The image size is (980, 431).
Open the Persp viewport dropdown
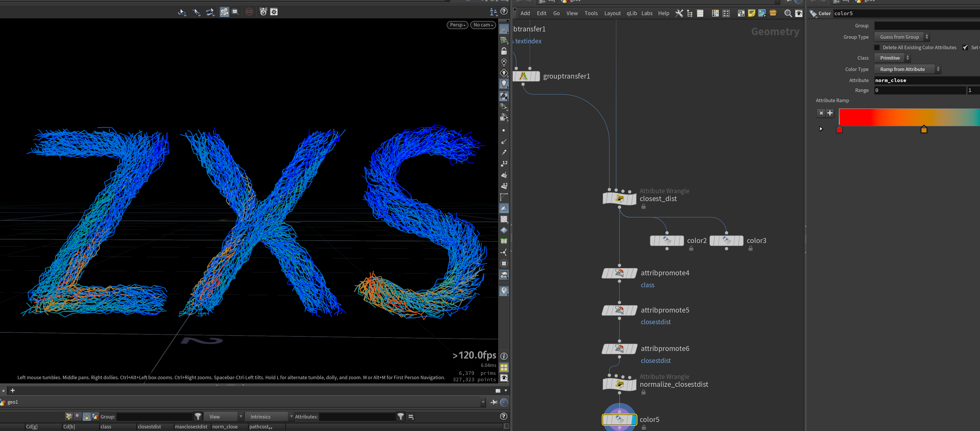tap(457, 25)
